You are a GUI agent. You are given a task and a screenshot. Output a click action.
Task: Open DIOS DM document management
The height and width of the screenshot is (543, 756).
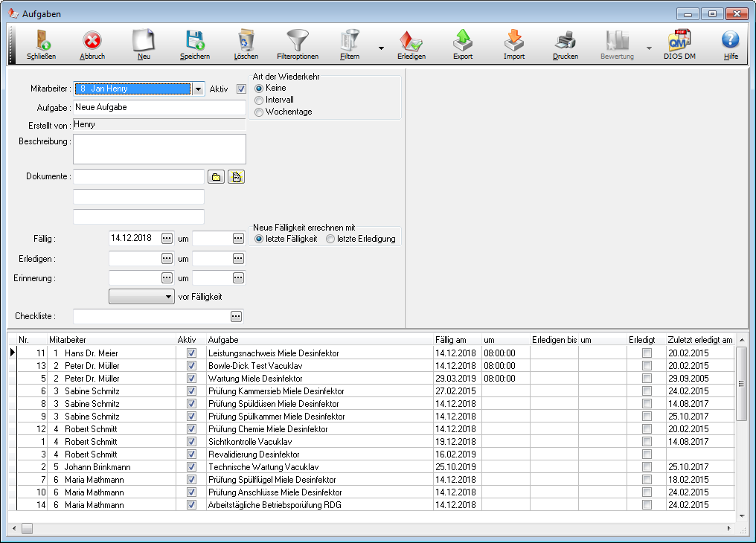679,41
